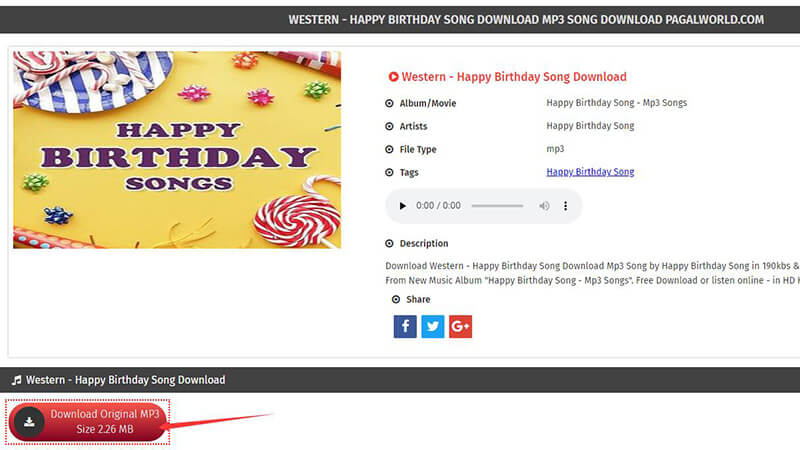Open audio player more options menu
This screenshot has height=450, width=800.
(565, 206)
